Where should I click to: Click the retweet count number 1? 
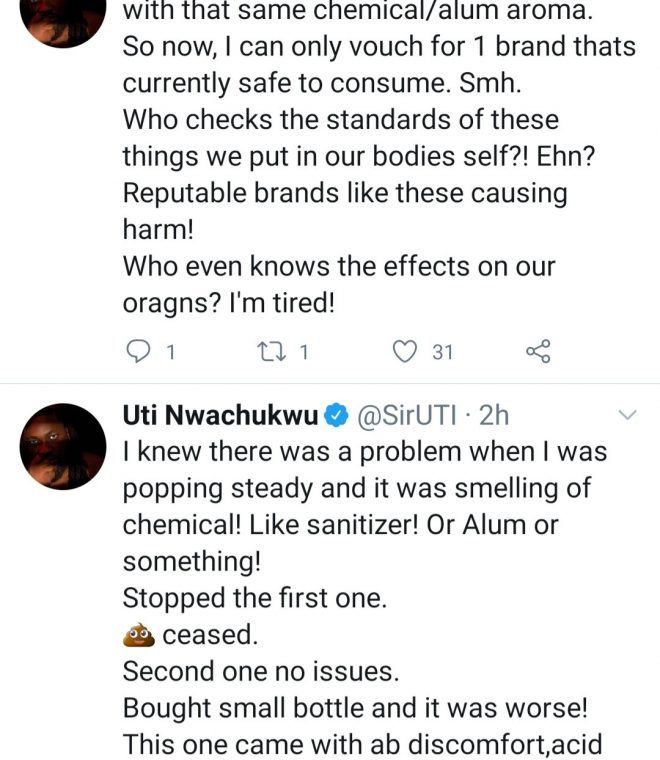point(304,352)
